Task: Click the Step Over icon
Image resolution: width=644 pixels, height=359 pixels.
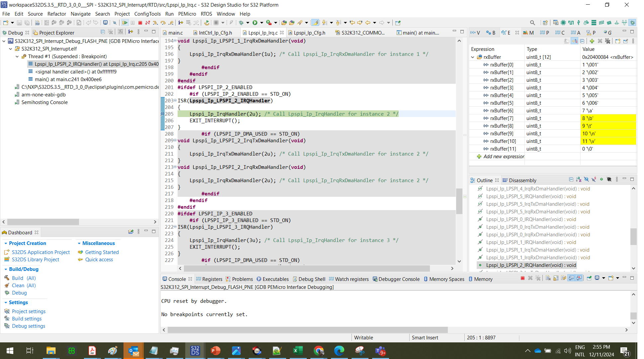Action: click(x=163, y=23)
